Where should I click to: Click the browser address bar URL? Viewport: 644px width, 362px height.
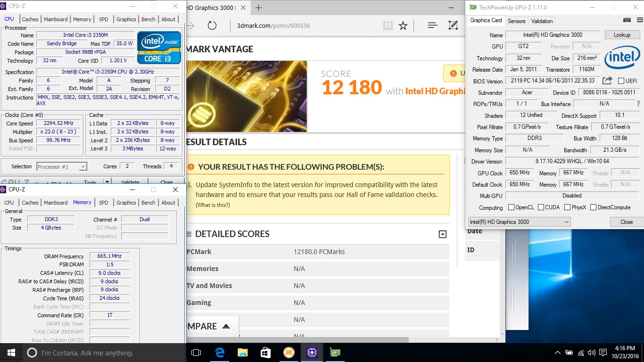pyautogui.click(x=273, y=25)
